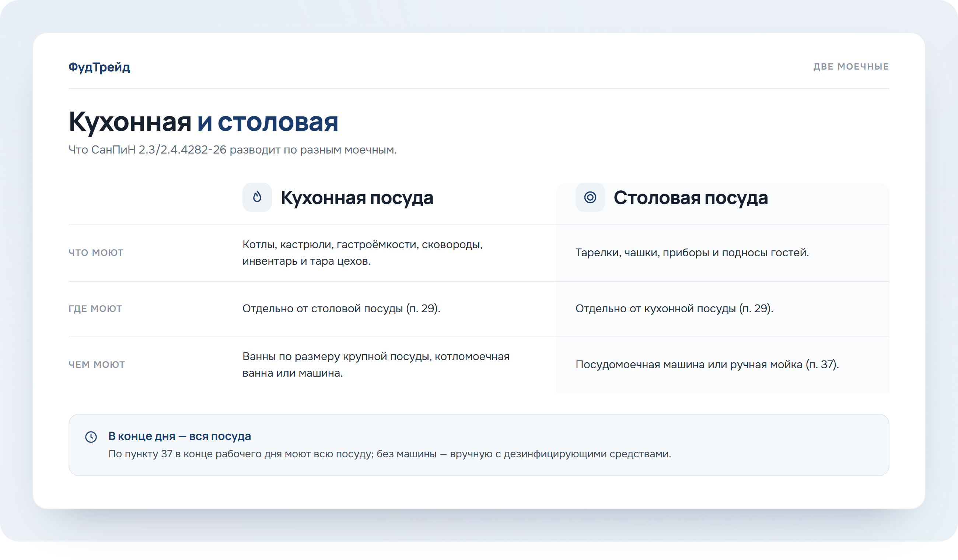Image resolution: width=958 pixels, height=560 pixels.
Task: Click the Кухонная посуда column header
Action: click(357, 198)
